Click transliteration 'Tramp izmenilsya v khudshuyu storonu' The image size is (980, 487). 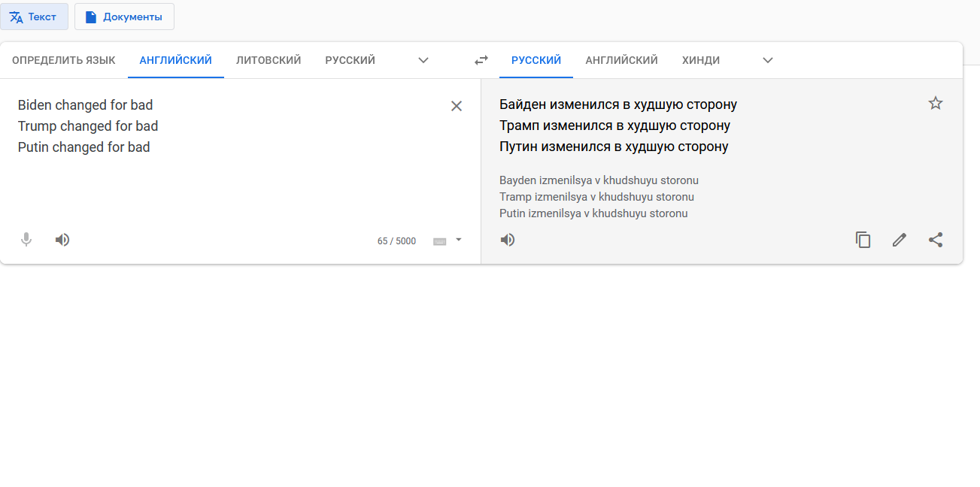(x=596, y=197)
